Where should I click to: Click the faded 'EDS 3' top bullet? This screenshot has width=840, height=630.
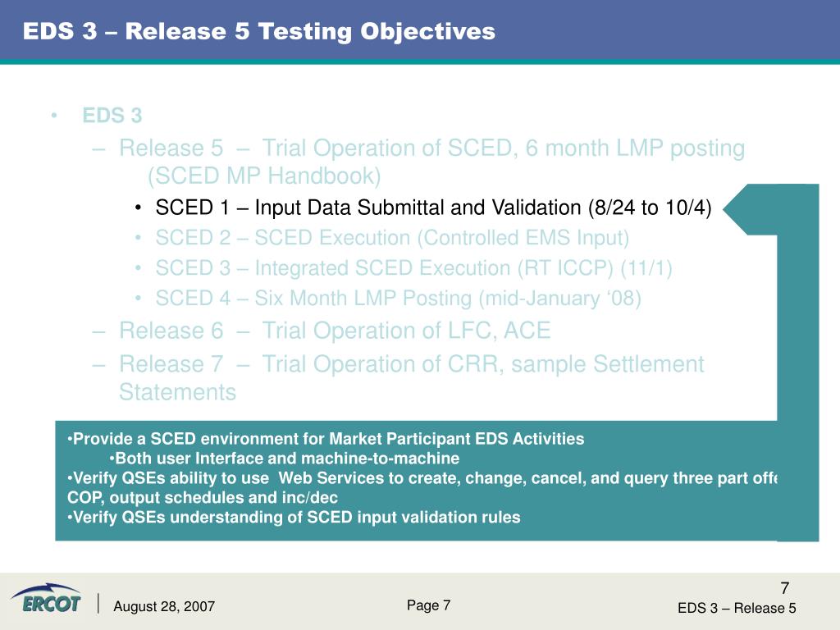pyautogui.click(x=112, y=115)
